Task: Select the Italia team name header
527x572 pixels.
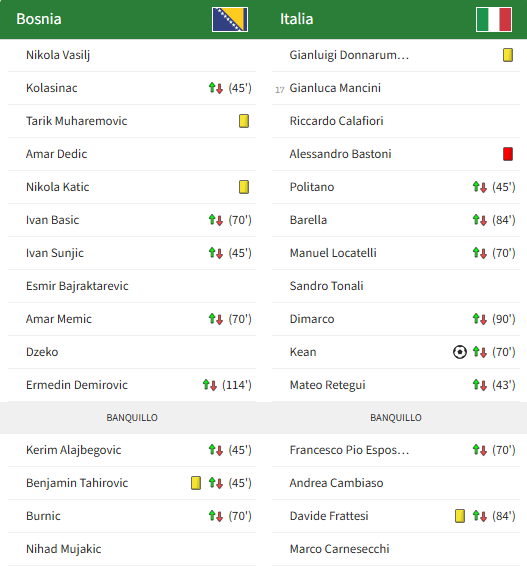Action: click(297, 19)
